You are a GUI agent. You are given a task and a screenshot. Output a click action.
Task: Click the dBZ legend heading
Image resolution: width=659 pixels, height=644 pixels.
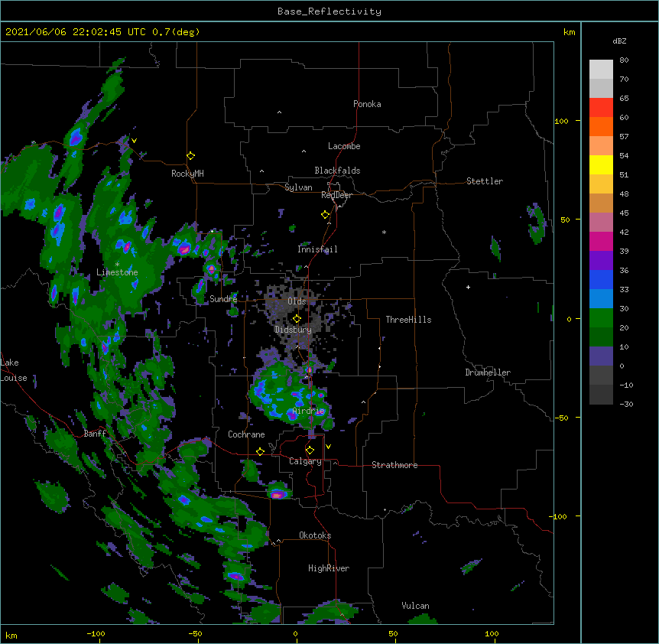[x=619, y=41]
